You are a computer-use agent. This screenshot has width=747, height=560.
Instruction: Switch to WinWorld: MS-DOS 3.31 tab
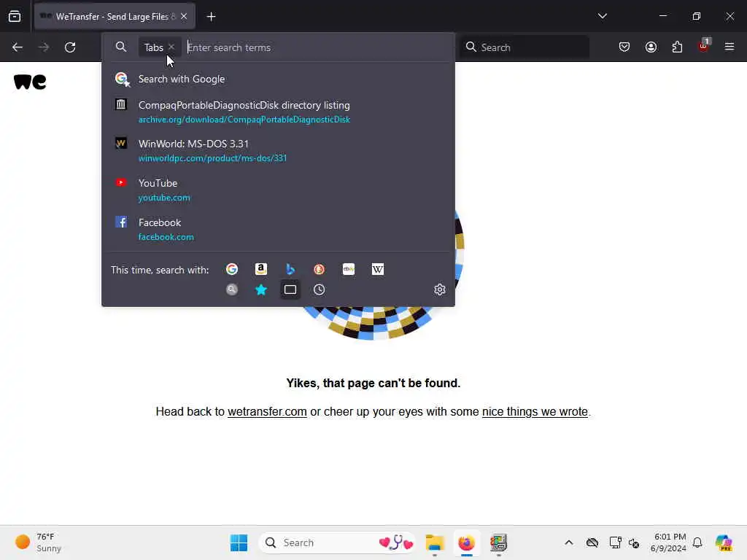coord(278,150)
